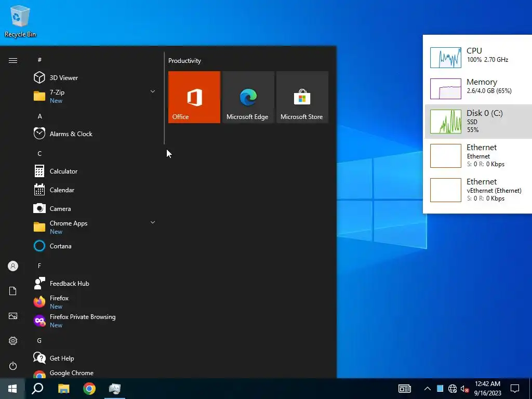Open taskbar Search magnifier
This screenshot has height=399, width=532.
[37, 389]
